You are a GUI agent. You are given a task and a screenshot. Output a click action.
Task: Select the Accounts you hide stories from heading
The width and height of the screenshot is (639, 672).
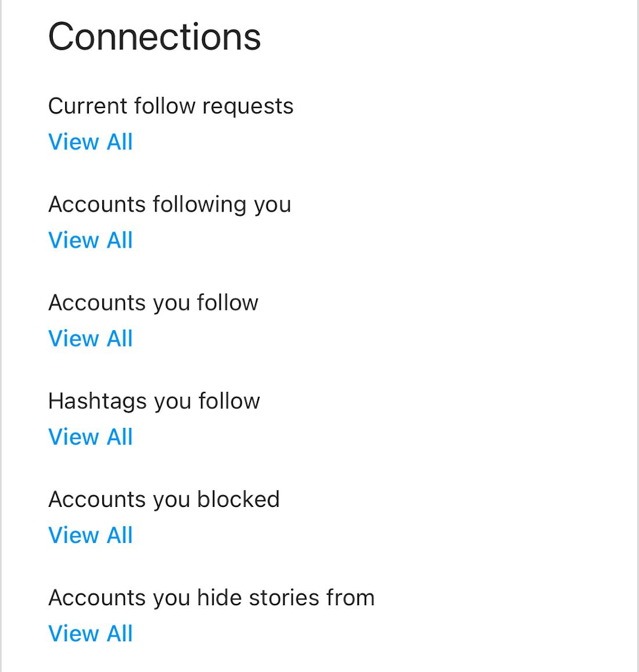coord(211,597)
